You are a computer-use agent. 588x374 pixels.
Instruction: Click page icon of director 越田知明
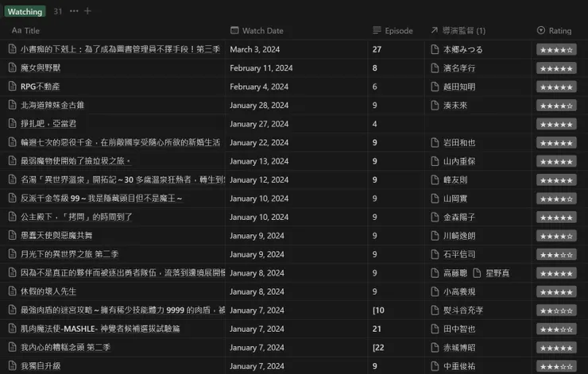coord(435,87)
